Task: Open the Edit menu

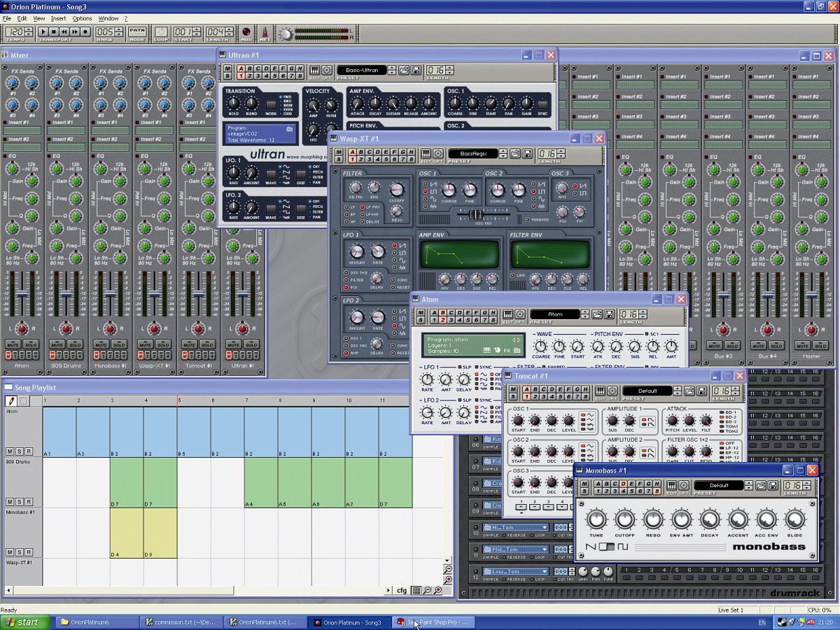Action: tap(22, 18)
